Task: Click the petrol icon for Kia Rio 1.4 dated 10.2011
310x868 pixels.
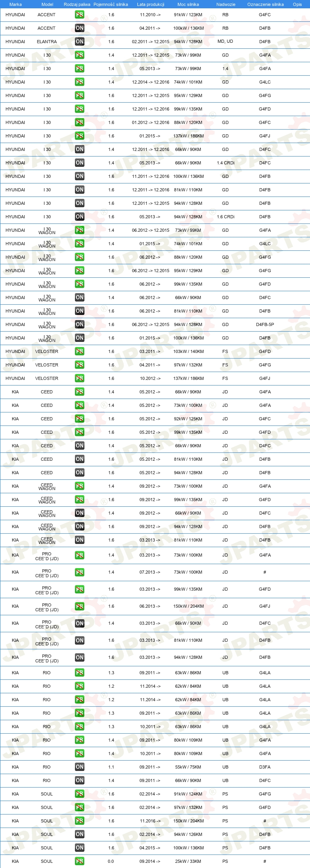Action: tap(79, 754)
